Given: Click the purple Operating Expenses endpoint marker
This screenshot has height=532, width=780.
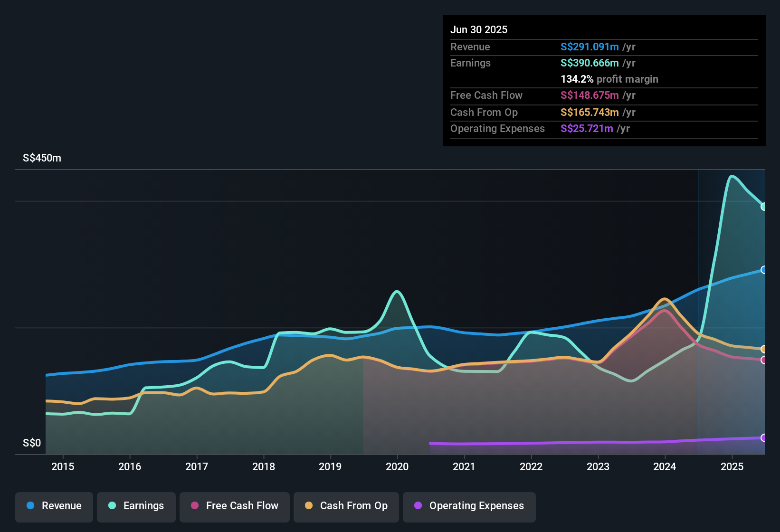Looking at the screenshot, I should pos(764,438).
